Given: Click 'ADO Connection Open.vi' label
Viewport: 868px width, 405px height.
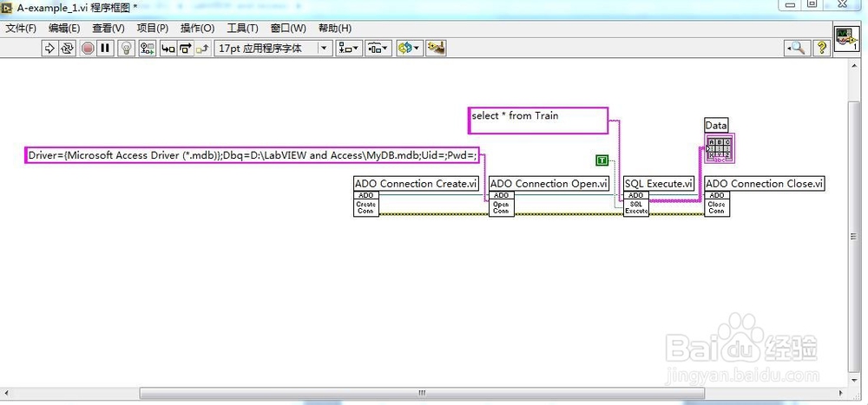Looking at the screenshot, I should [549, 184].
